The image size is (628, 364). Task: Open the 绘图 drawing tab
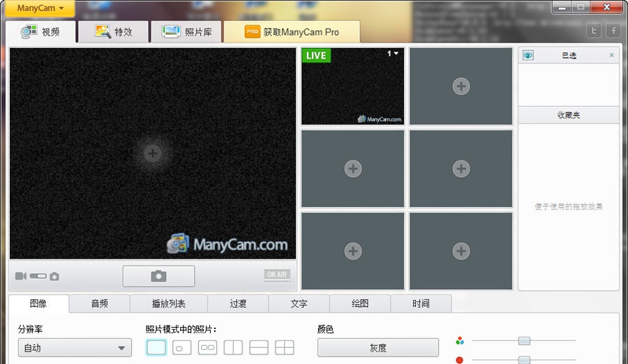(360, 303)
